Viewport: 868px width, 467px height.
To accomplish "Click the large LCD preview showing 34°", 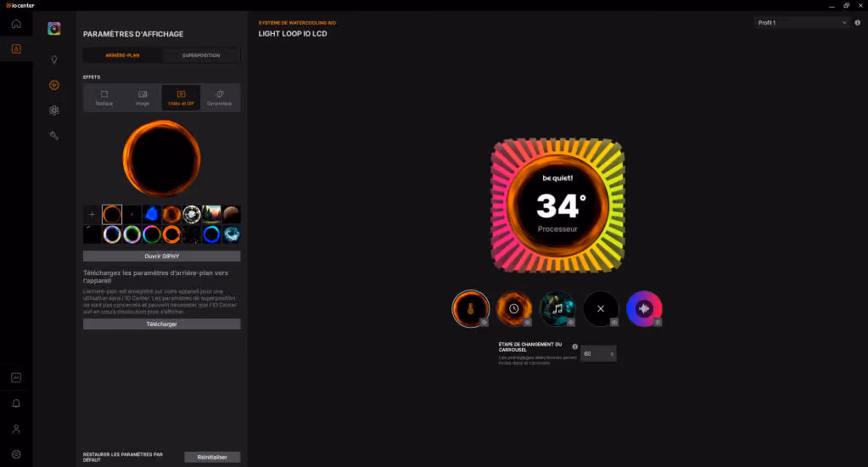I will coord(557,205).
